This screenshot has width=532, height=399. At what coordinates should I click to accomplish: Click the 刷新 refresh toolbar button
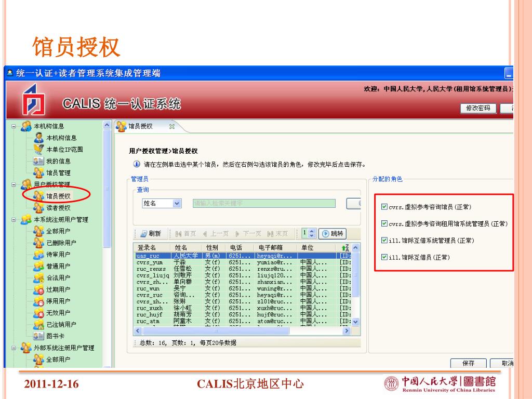pyautogui.click(x=151, y=233)
